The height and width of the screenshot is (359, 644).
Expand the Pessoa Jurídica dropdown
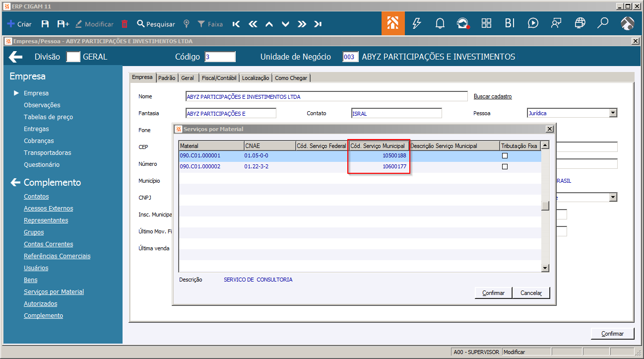click(613, 113)
